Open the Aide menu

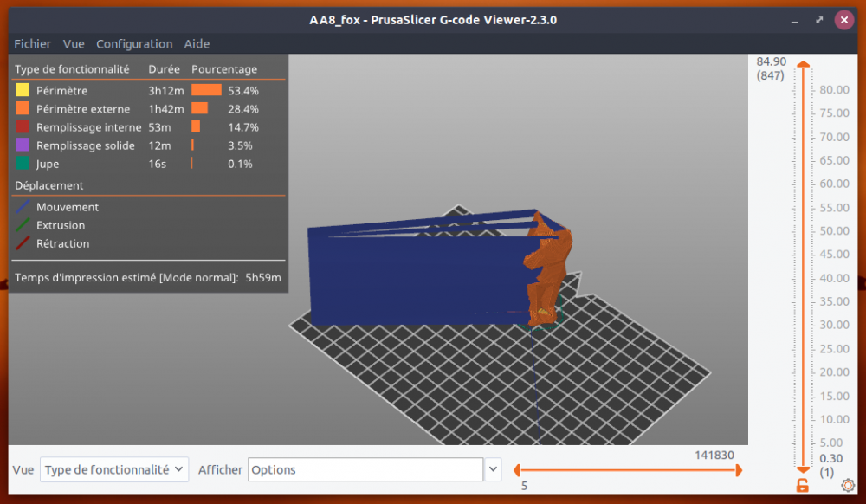[x=197, y=43]
